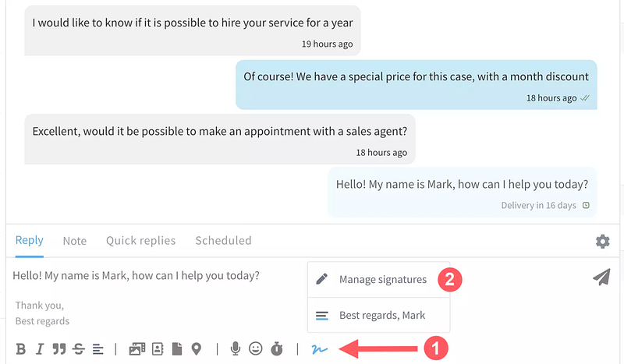Toggle strikethrough text formatting
Viewport: 624px width, 364px height.
click(x=79, y=349)
